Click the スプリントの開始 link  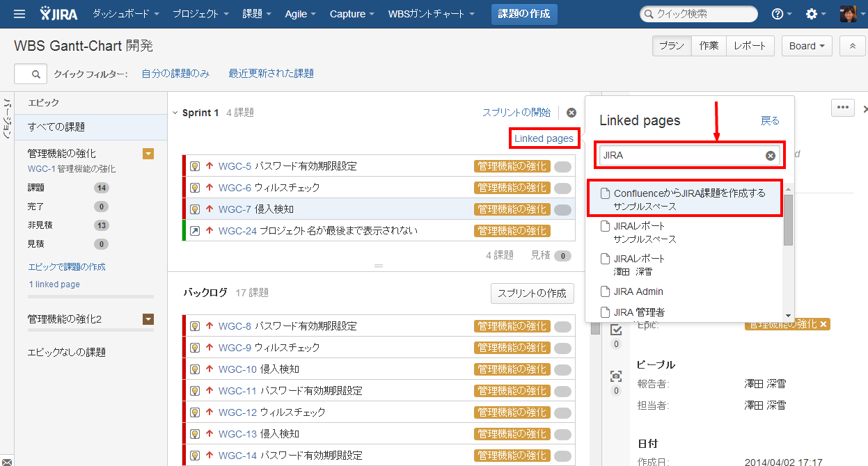pos(516,113)
